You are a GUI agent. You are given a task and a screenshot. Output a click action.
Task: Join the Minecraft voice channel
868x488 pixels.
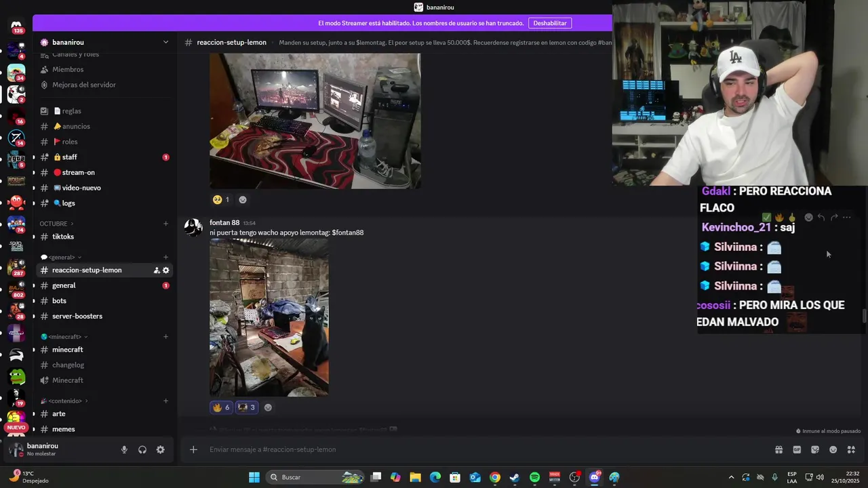point(104,380)
